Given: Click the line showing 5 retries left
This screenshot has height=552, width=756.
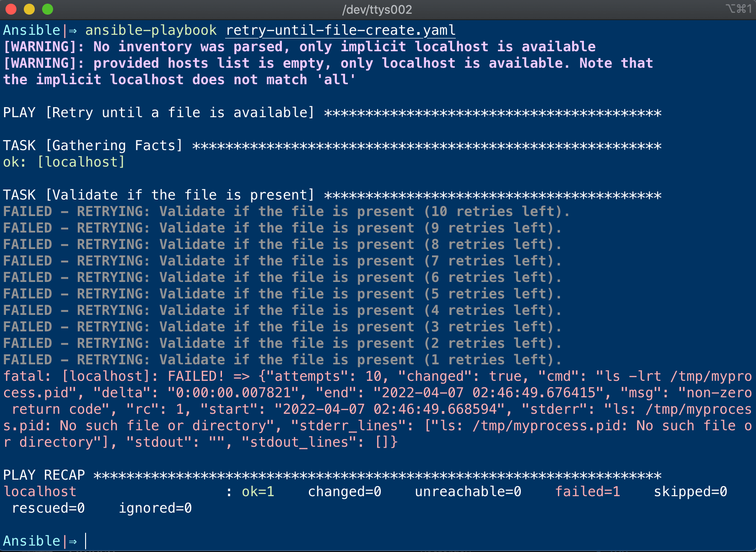Looking at the screenshot, I should pyautogui.click(x=282, y=294).
